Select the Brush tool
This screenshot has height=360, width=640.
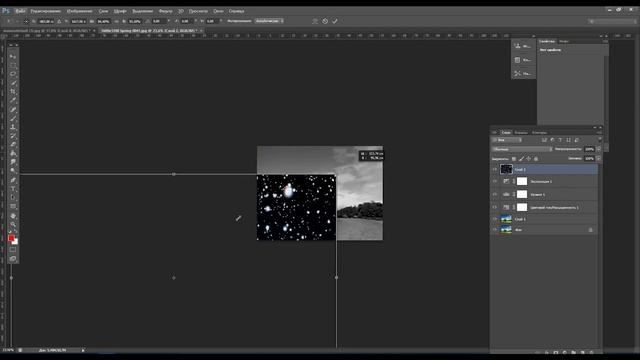(x=13, y=118)
